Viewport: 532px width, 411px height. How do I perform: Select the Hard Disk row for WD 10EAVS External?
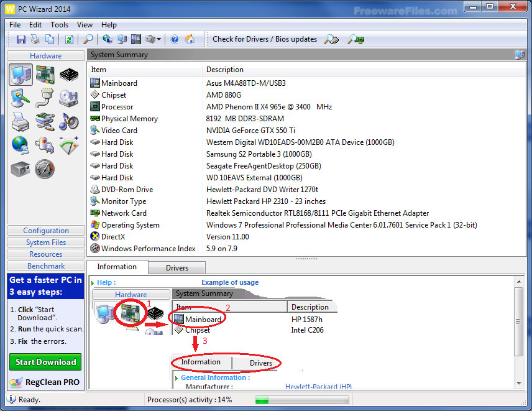pyautogui.click(x=308, y=178)
